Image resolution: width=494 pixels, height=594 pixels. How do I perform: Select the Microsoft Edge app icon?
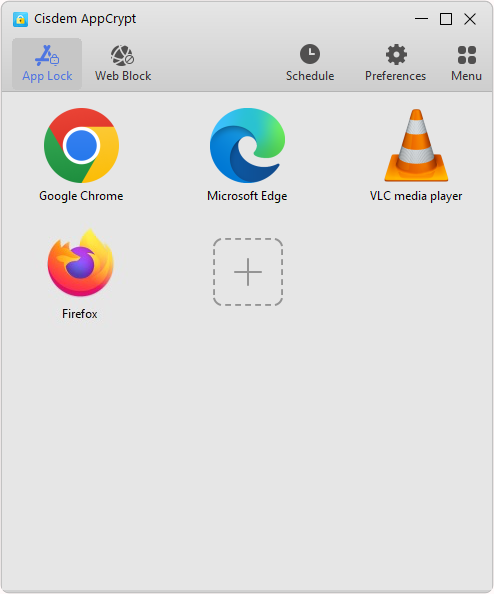click(x=247, y=145)
